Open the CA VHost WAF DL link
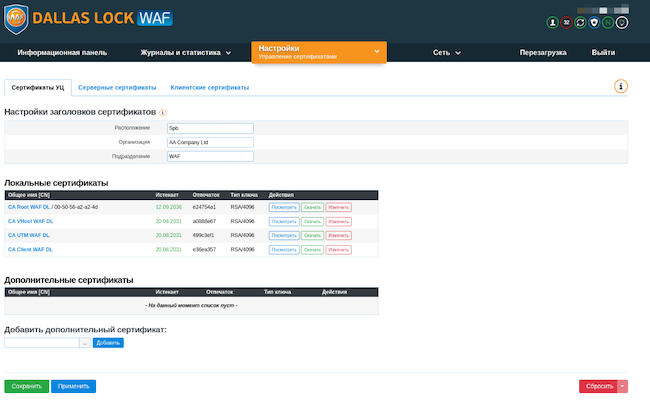Screen dimensions: 650x401 30,221
